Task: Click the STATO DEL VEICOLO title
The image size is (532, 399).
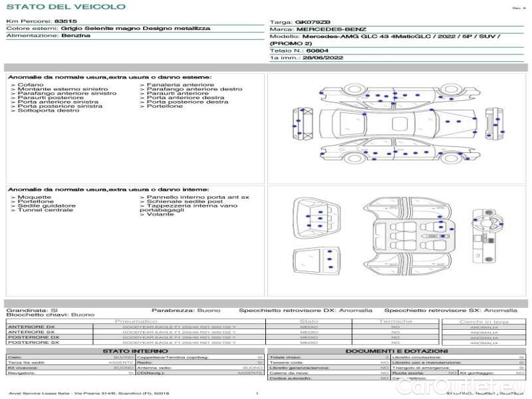Action: click(x=66, y=7)
